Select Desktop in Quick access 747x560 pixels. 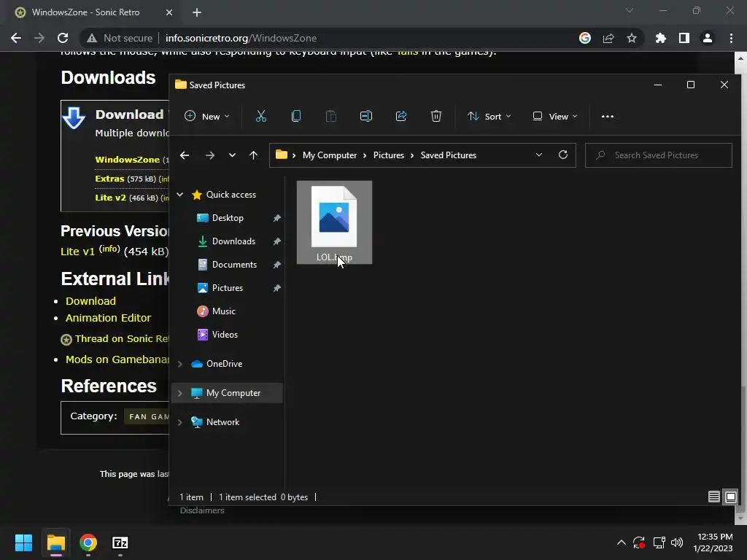(228, 218)
